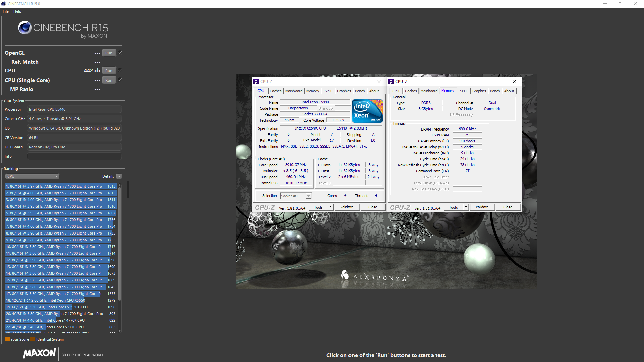644x362 pixels.
Task: Click the MAXON logo at bottom
Action: (x=40, y=353)
